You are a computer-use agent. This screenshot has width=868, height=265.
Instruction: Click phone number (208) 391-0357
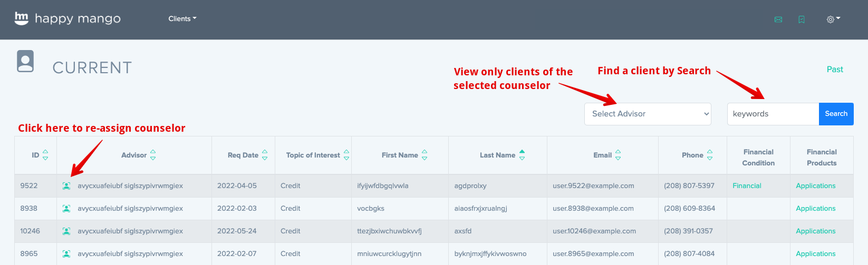click(688, 231)
